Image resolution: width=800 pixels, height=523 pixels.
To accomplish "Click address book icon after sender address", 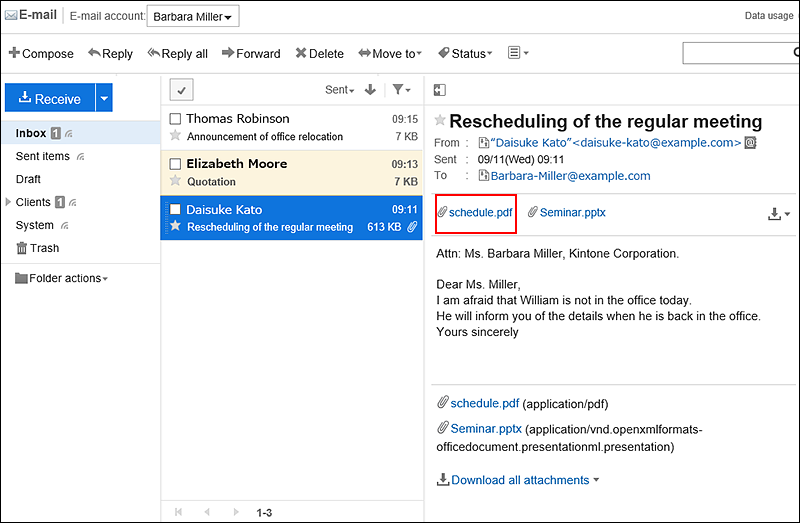I will [x=750, y=143].
